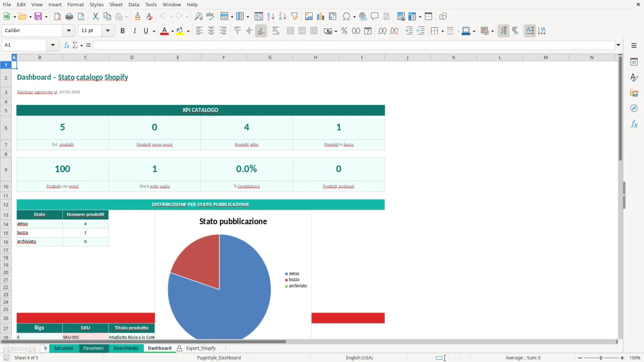Click the Print icon
This screenshot has width=644, height=362.
point(69,17)
